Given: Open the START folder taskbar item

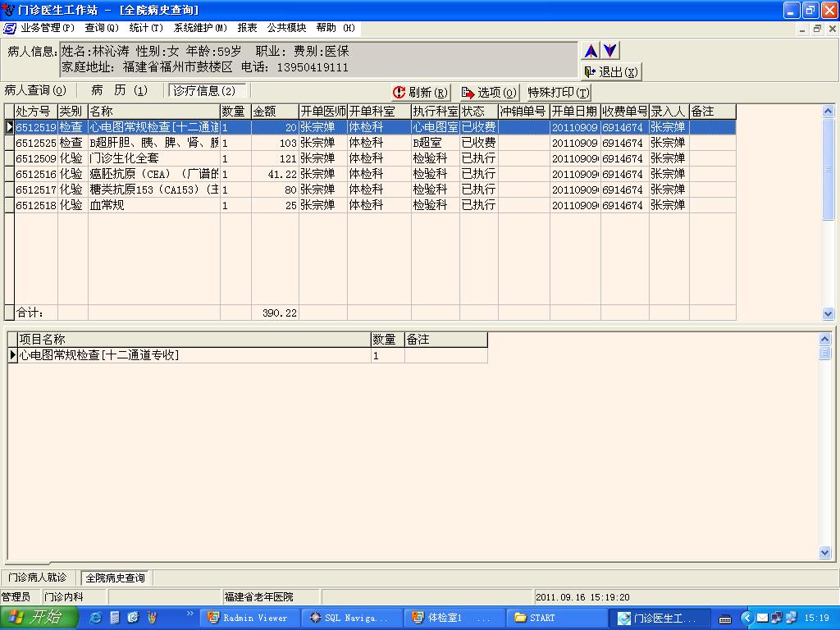Looking at the screenshot, I should coord(555,618).
